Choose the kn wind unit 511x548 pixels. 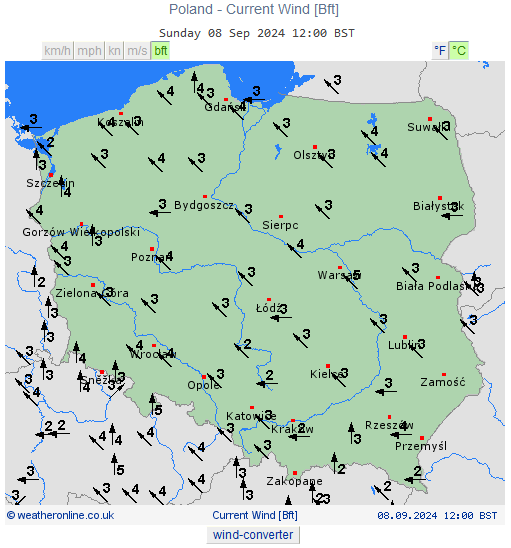pyautogui.click(x=114, y=51)
